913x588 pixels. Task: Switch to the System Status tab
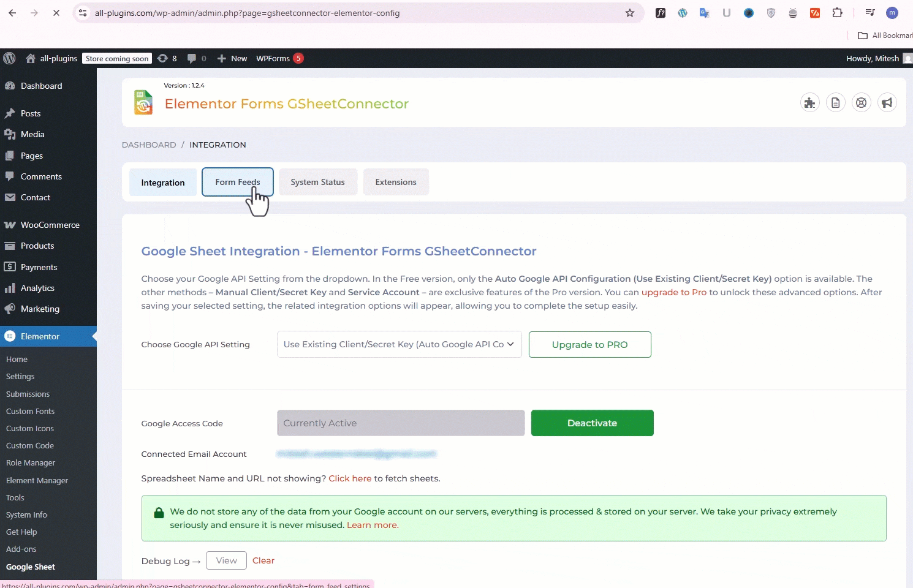point(318,182)
